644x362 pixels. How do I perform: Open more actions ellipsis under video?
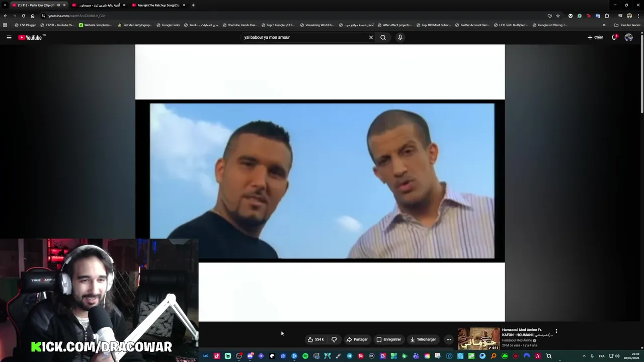tap(449, 339)
